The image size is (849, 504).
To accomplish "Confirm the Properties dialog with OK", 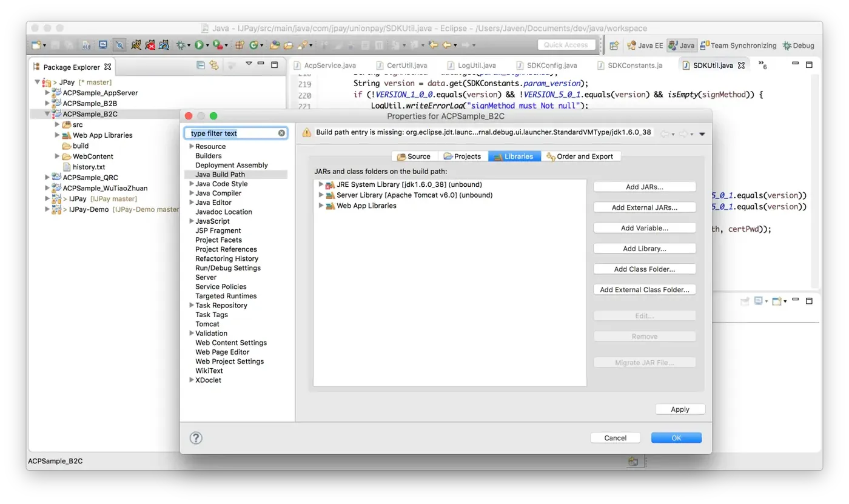I will [676, 438].
